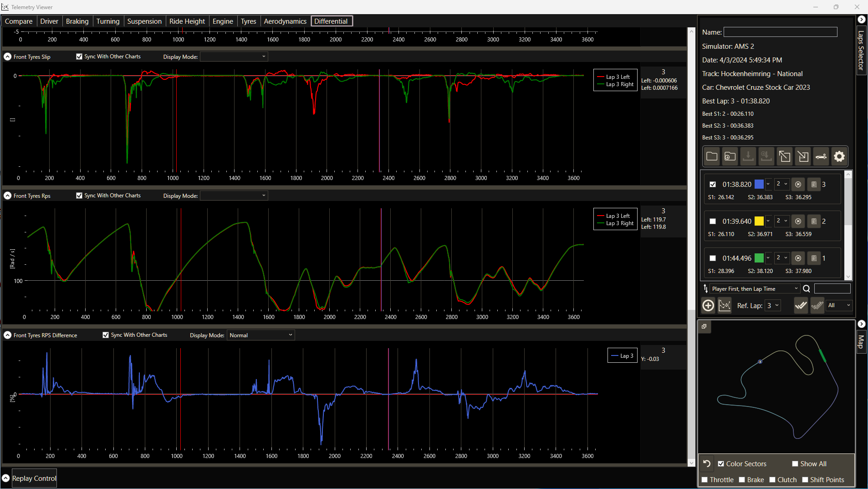Click the lap search input field
This screenshot has height=489, width=868.
(x=832, y=289)
